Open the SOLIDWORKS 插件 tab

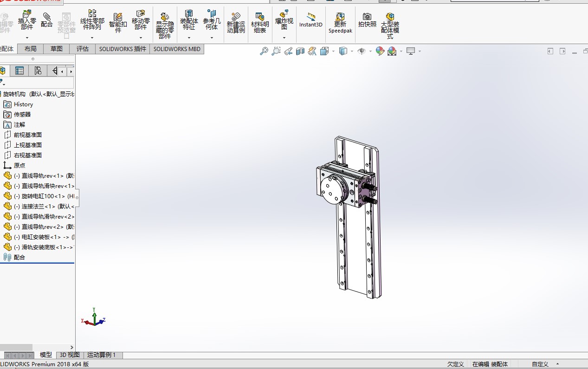click(x=123, y=49)
